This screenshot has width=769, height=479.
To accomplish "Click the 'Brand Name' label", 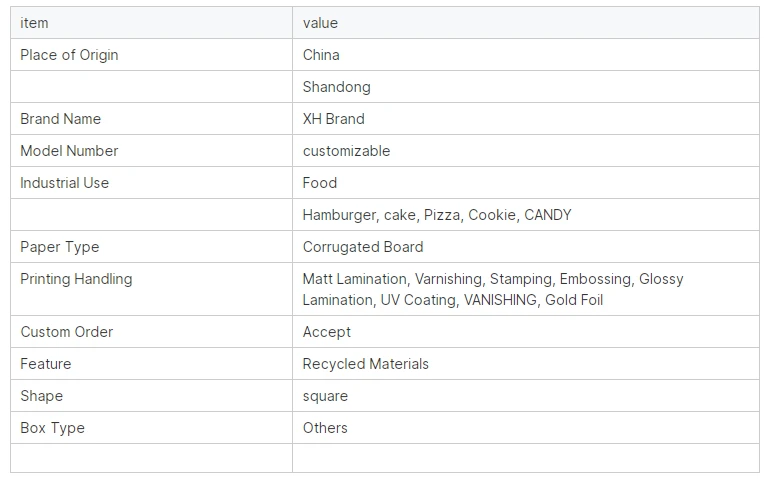I will pos(60,119).
